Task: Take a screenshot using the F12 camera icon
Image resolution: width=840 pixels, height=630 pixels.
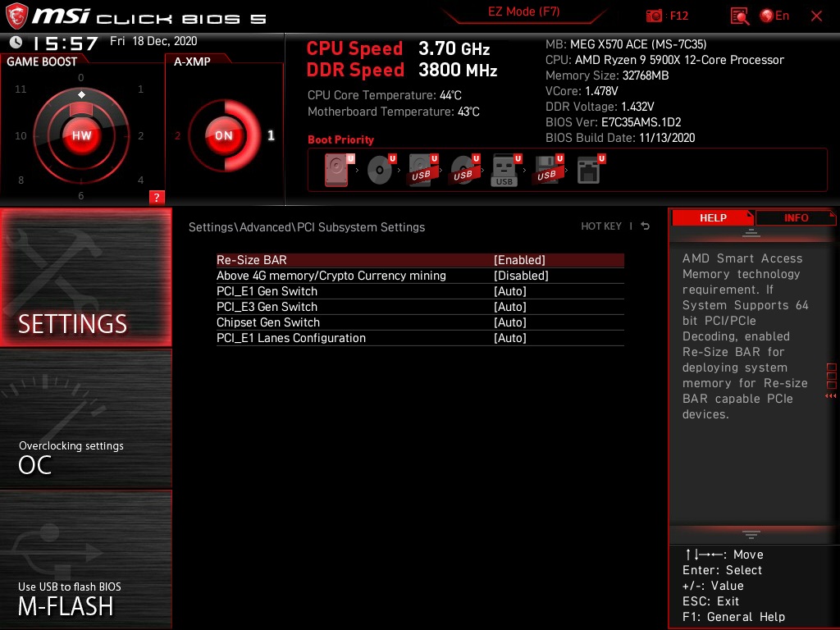Action: (x=654, y=16)
